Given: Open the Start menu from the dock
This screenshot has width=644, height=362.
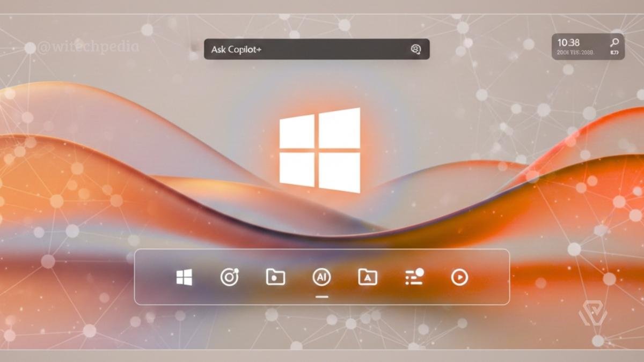Looking at the screenshot, I should (x=185, y=278).
